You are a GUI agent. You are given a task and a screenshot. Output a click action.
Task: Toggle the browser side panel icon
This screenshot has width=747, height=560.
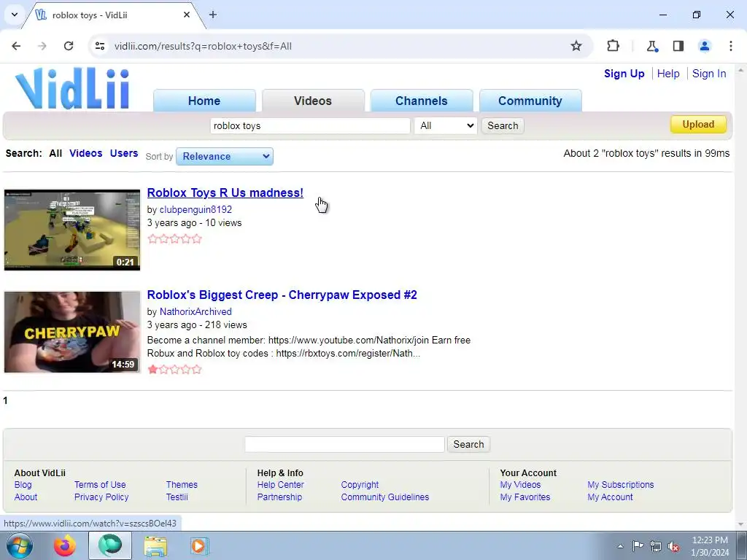[x=678, y=46]
